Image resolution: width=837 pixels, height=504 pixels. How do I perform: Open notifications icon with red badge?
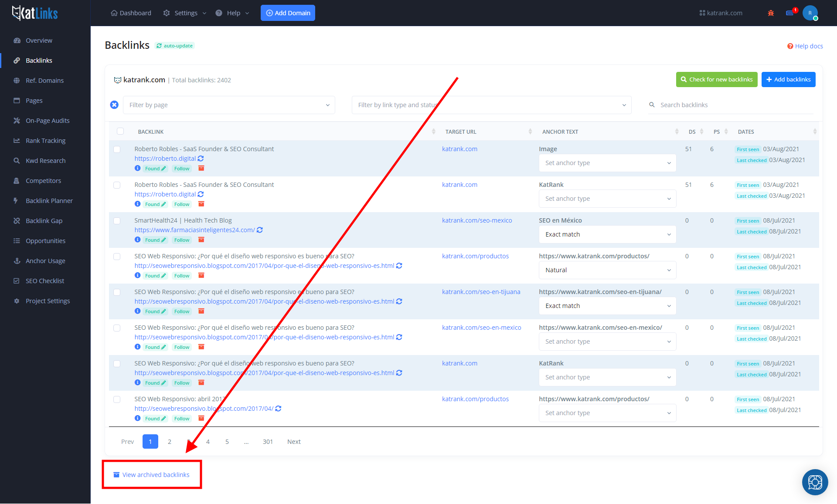791,13
